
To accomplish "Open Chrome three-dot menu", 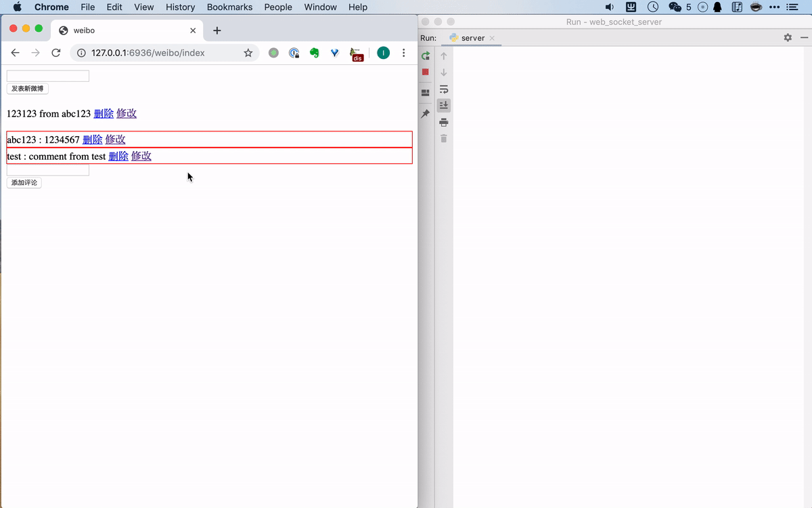I will [404, 53].
